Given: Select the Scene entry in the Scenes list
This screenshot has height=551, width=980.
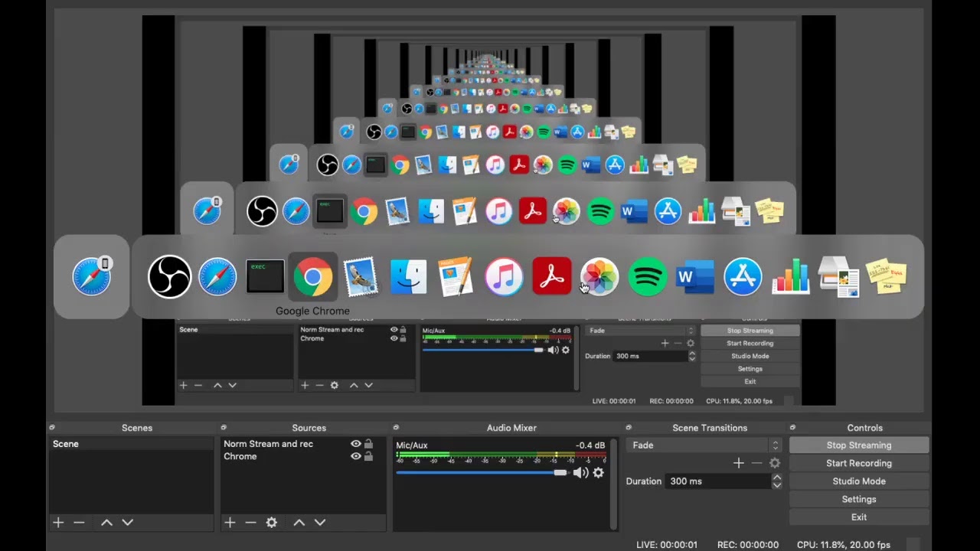Looking at the screenshot, I should [x=131, y=444].
